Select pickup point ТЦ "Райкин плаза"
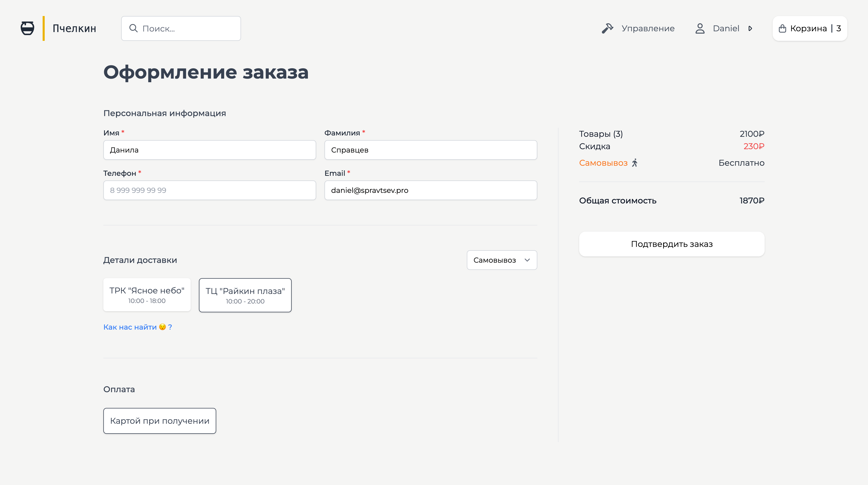Viewport: 868px width, 485px height. [x=245, y=295]
